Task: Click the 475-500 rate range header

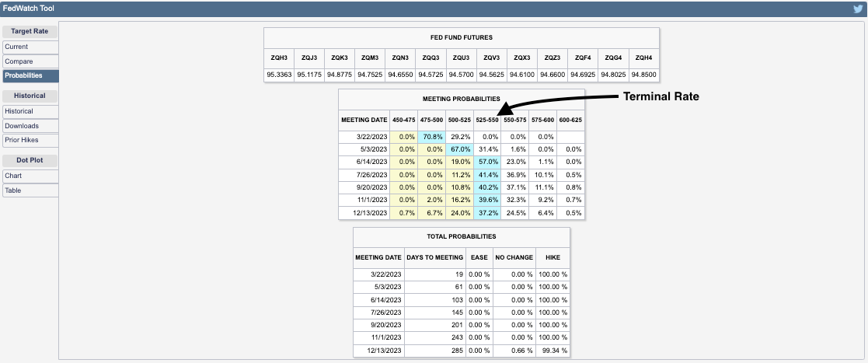Action: pyautogui.click(x=431, y=120)
